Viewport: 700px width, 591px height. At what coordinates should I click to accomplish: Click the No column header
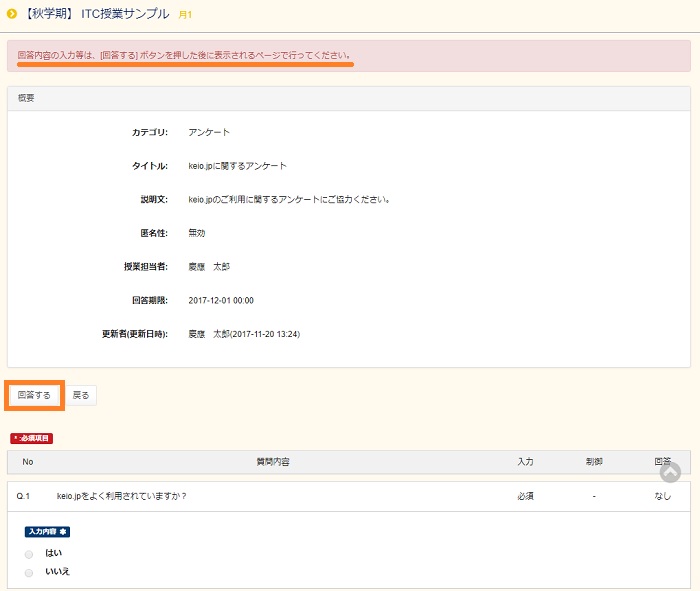pyautogui.click(x=28, y=462)
